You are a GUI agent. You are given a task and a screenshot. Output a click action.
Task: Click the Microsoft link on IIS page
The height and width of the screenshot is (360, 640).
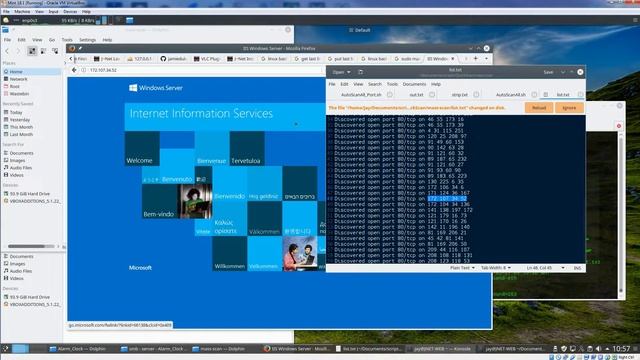click(140, 268)
